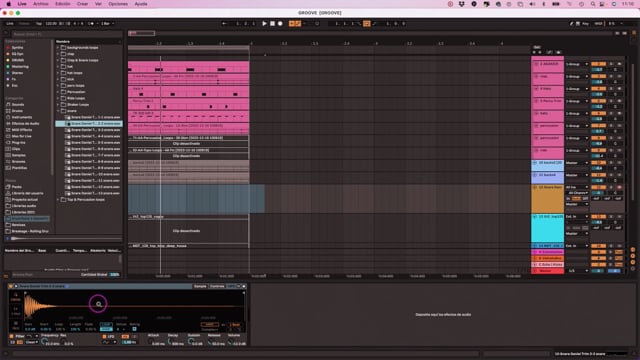
Task: Toggle the Key map mode button
Action: pos(585,24)
